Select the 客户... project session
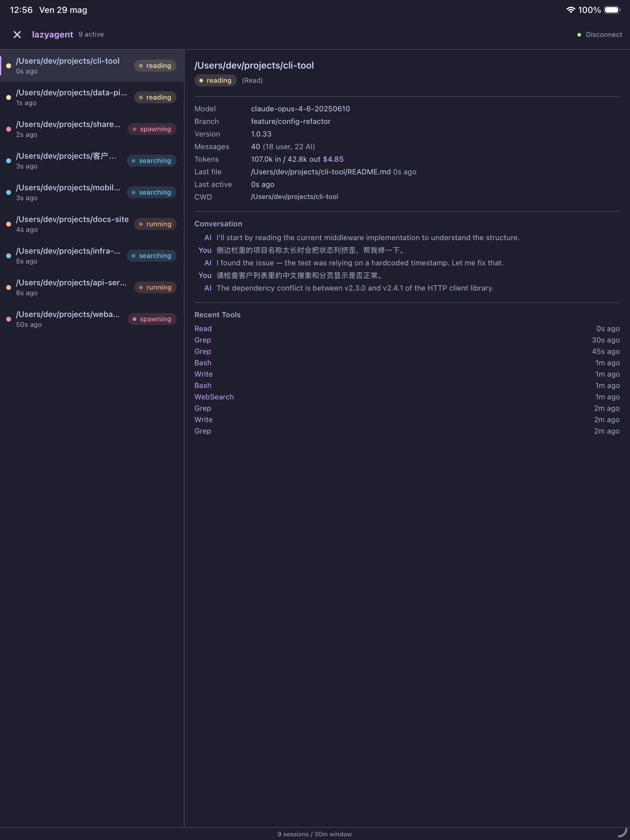Image resolution: width=630 pixels, height=840 pixels. [x=92, y=160]
